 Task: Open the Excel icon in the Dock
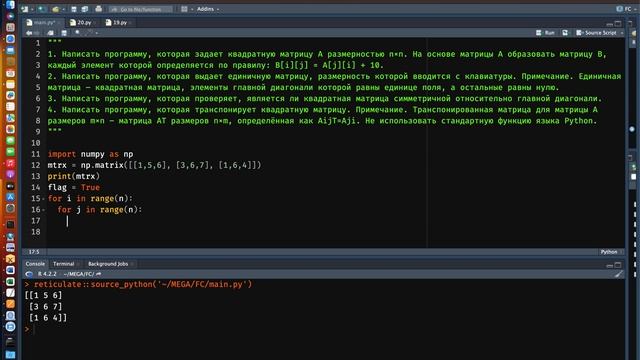(x=10, y=282)
